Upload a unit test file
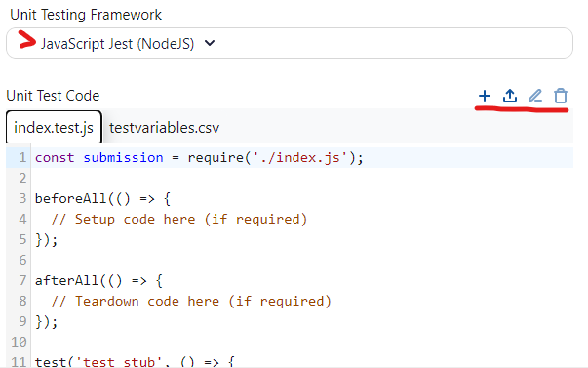 510,96
